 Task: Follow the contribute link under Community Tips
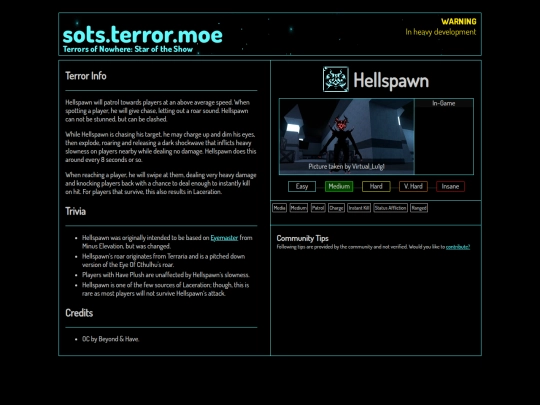(x=458, y=247)
